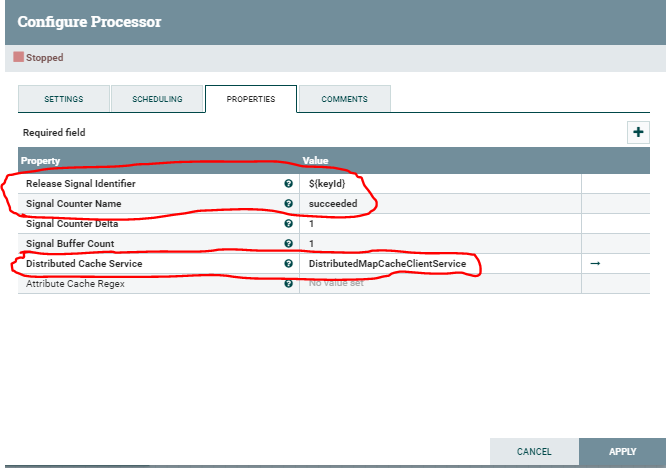Screen dimensions: 666x468
Task: Click the Signal Buffer Count property label
Action: [x=70, y=243]
